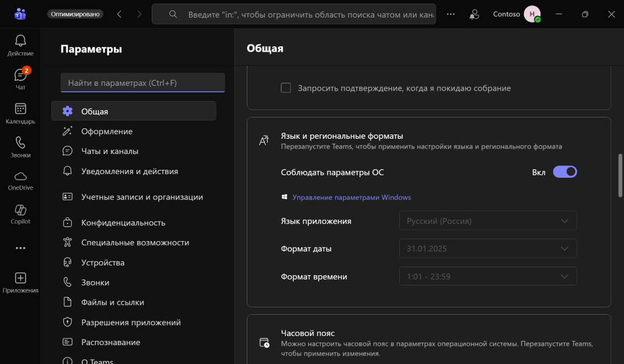The height and width of the screenshot is (364, 624).
Task: Toggle Соблюдать параметры ОС switch
Action: pos(565,172)
